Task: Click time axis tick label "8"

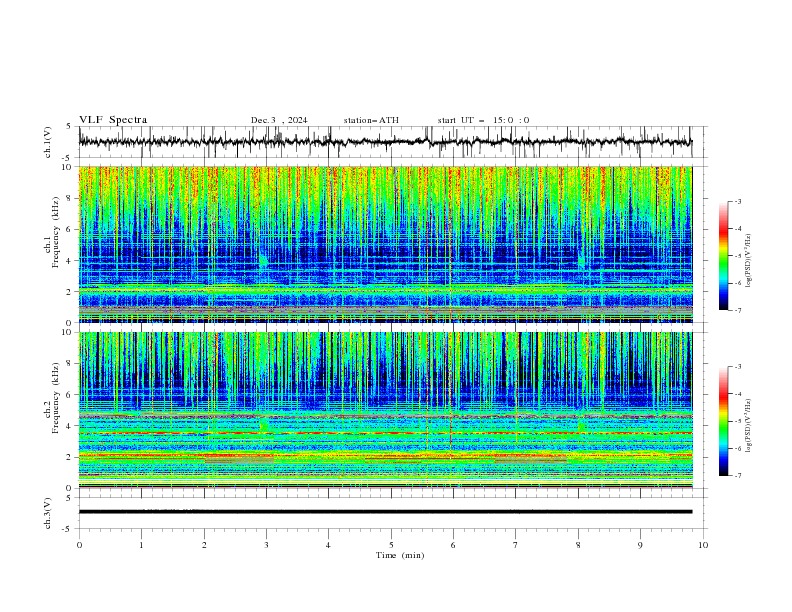Action: [578, 545]
